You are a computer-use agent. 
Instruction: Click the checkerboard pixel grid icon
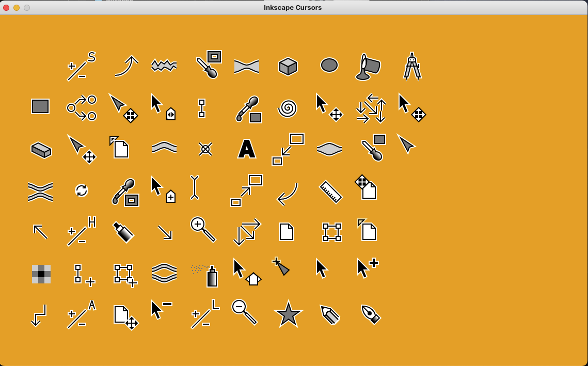pyautogui.click(x=41, y=274)
